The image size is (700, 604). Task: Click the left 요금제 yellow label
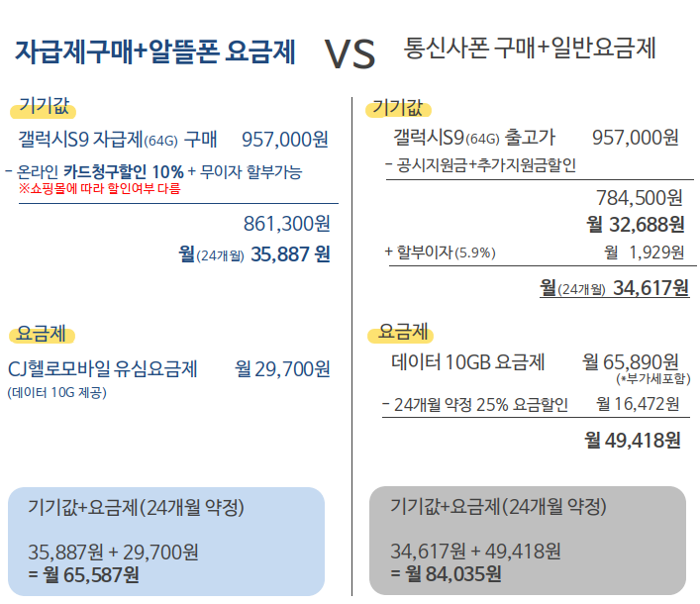42,335
